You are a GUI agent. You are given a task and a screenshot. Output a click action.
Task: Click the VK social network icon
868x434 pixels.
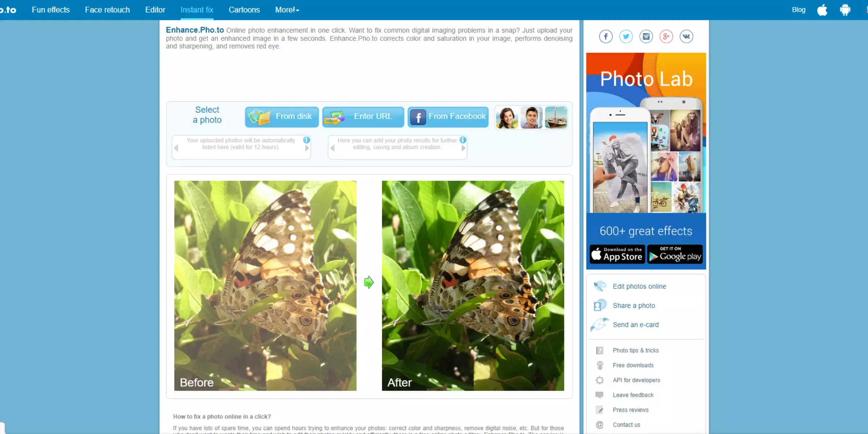[686, 36]
